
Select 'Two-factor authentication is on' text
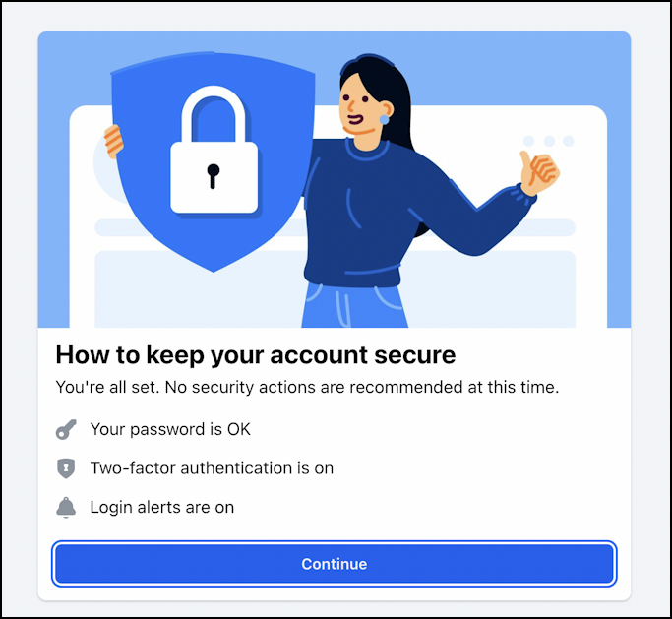(x=212, y=468)
